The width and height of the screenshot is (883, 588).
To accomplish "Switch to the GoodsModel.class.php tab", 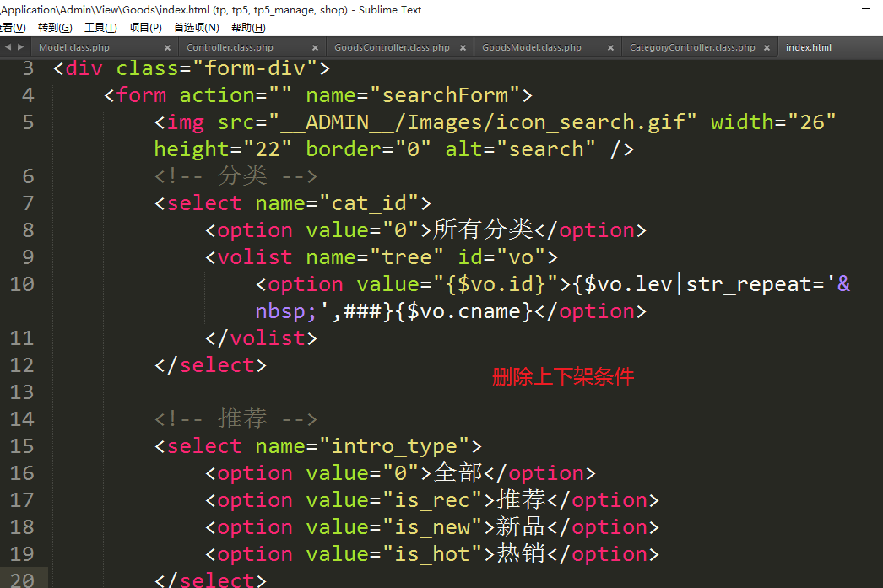I will pyautogui.click(x=532, y=48).
